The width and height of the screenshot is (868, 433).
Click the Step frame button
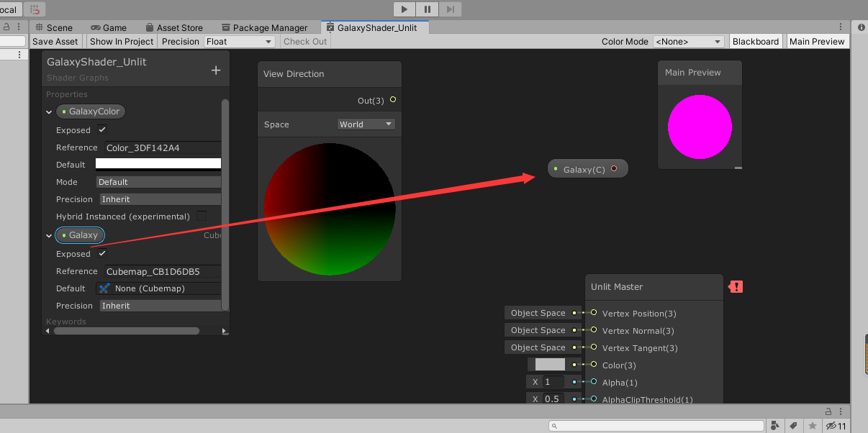(x=450, y=9)
